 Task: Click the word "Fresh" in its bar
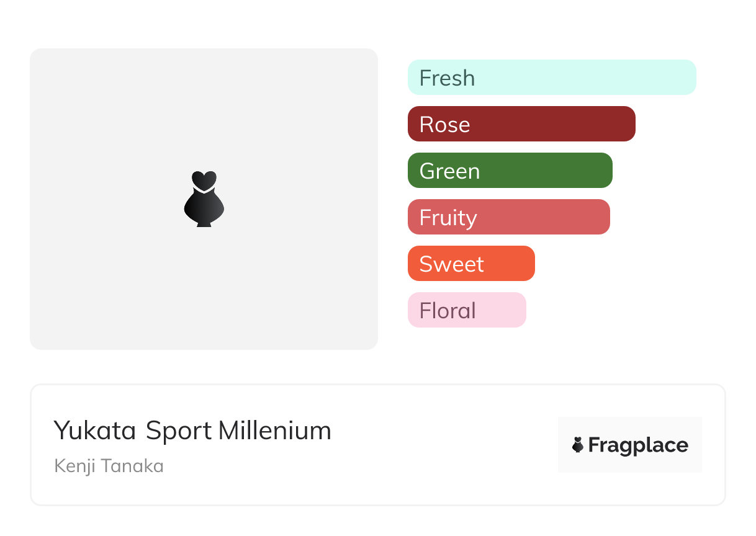point(447,78)
